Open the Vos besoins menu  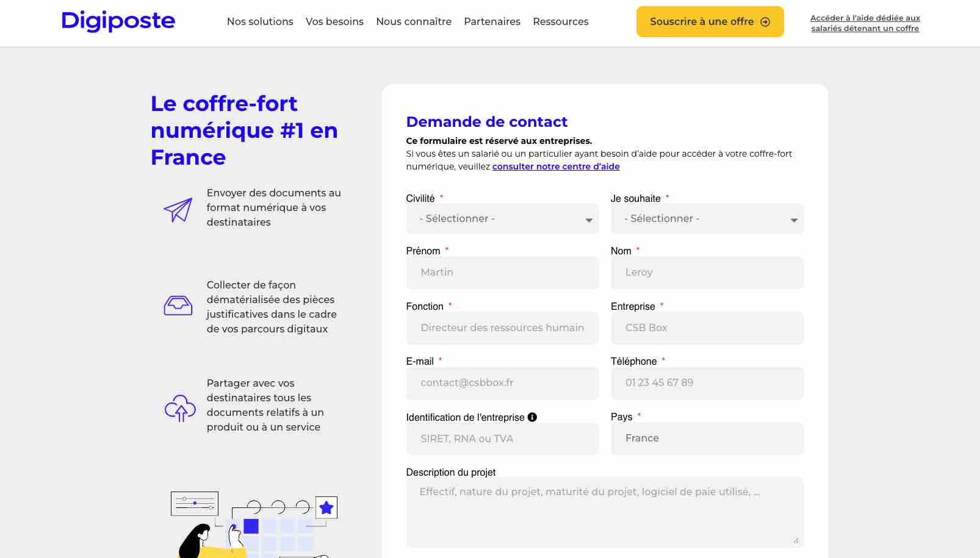334,21
